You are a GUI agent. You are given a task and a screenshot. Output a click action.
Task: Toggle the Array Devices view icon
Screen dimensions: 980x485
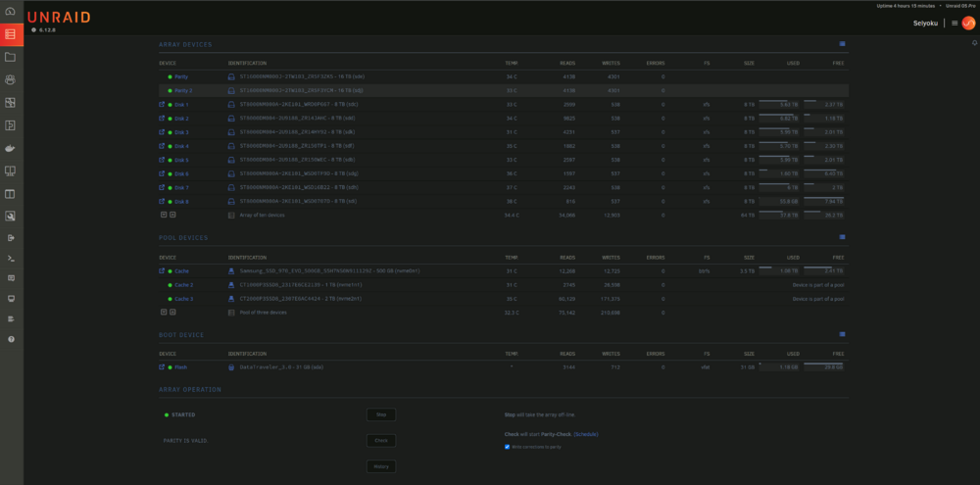pyautogui.click(x=842, y=44)
